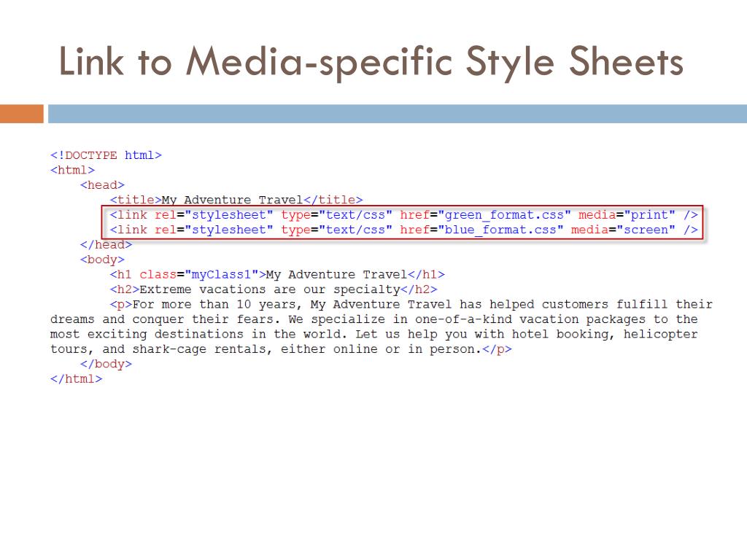
Task: Select the h2 'Extreme vacations are our specialty' line
Action: pyautogui.click(x=274, y=289)
